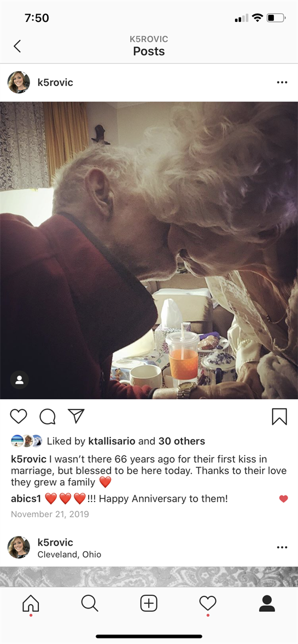Open options menu for the Cleveland, Ohio post
The width and height of the screenshot is (298, 644).
coord(282,547)
